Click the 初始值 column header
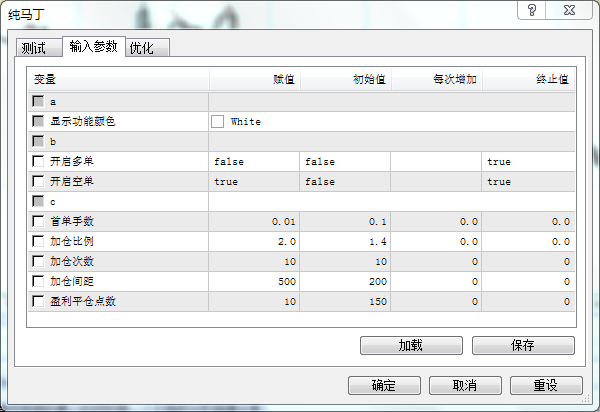Screen dimensions: 600x412 pyautogui.click(x=346, y=79)
